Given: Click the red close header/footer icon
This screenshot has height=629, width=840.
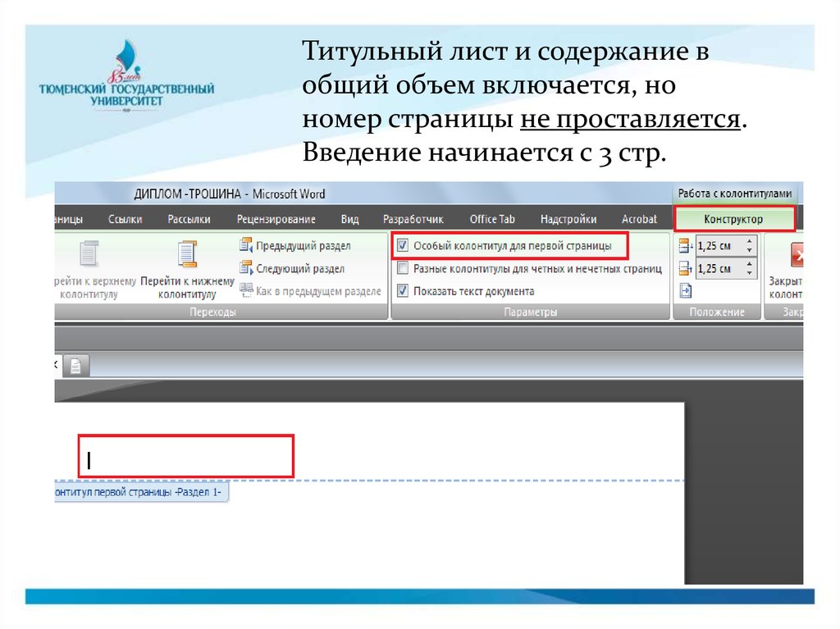Looking at the screenshot, I should (797, 258).
